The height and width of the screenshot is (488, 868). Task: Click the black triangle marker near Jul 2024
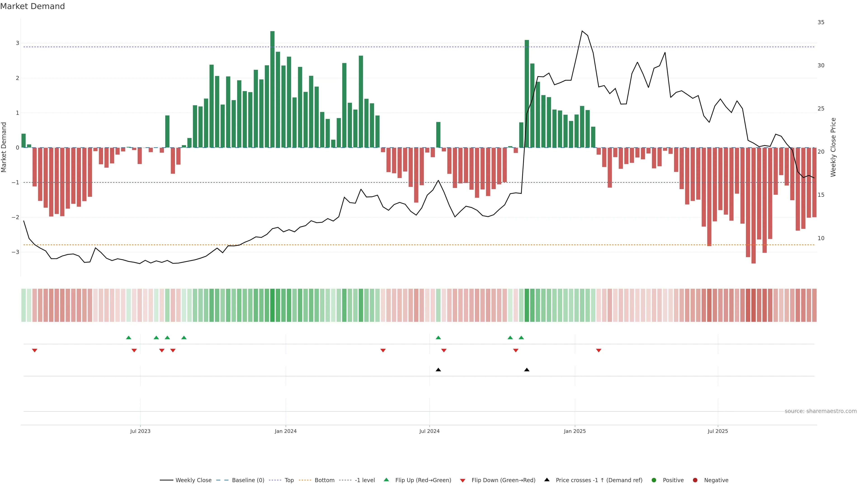[x=438, y=370]
